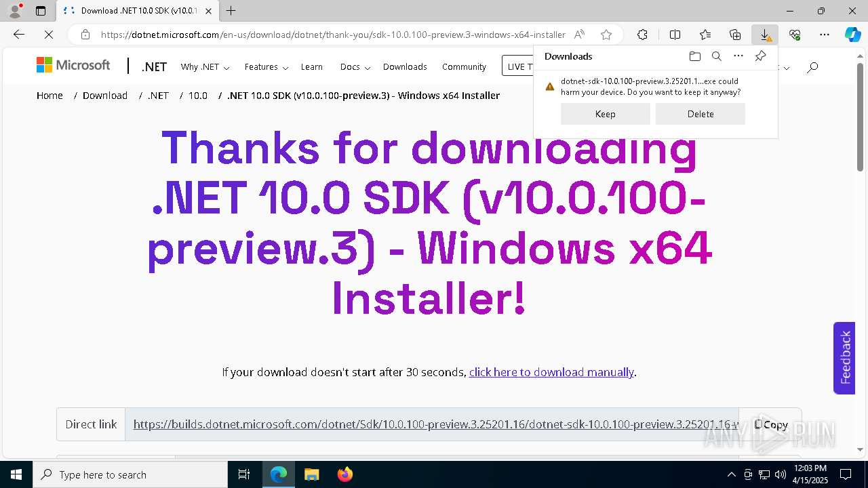This screenshot has height=488, width=868.
Task: Open a new tab
Action: pos(231,11)
